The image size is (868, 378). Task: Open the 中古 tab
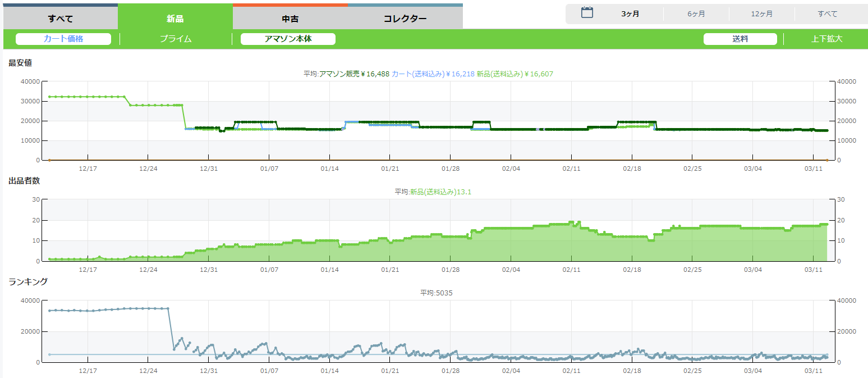coord(290,19)
